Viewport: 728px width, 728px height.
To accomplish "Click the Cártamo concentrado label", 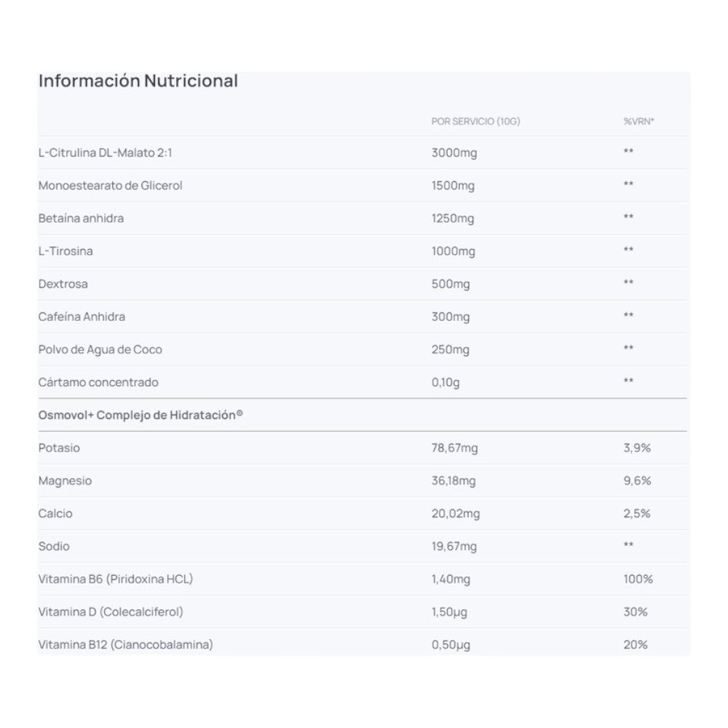I will pyautogui.click(x=98, y=382).
